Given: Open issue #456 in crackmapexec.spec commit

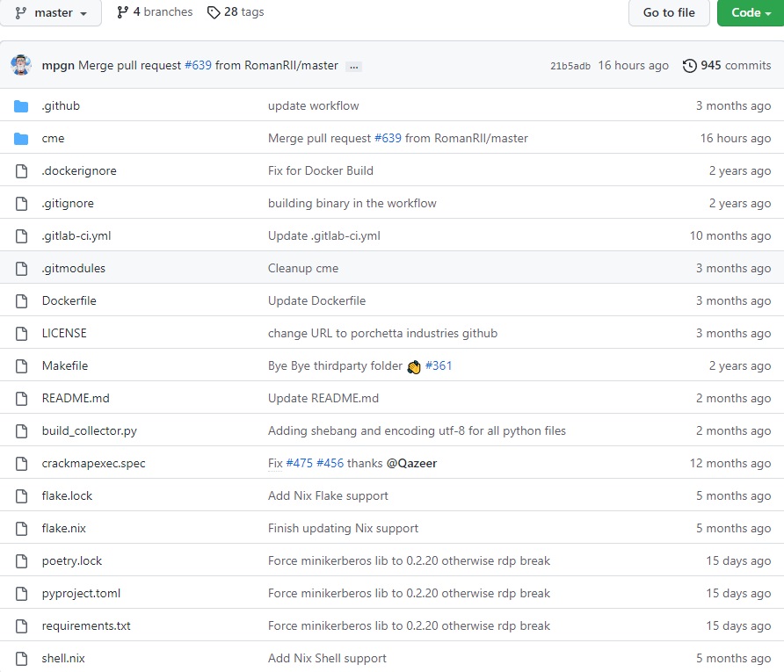Looking at the screenshot, I should click(x=330, y=463).
